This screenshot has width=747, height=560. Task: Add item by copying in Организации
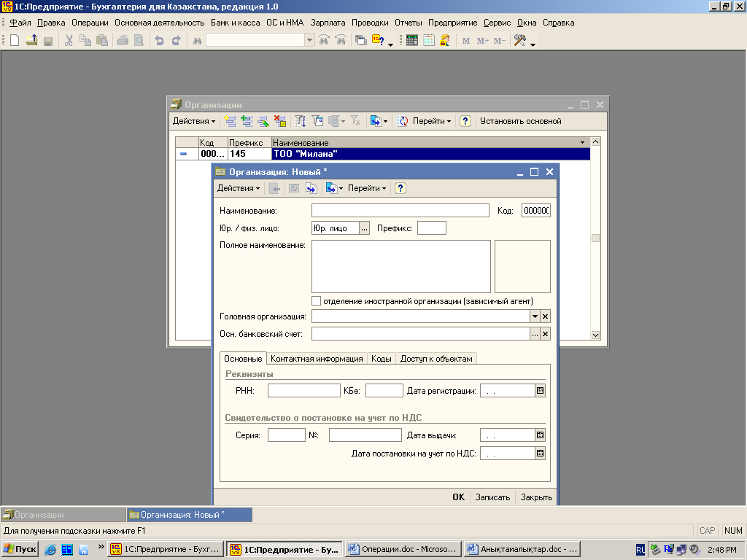point(247,122)
